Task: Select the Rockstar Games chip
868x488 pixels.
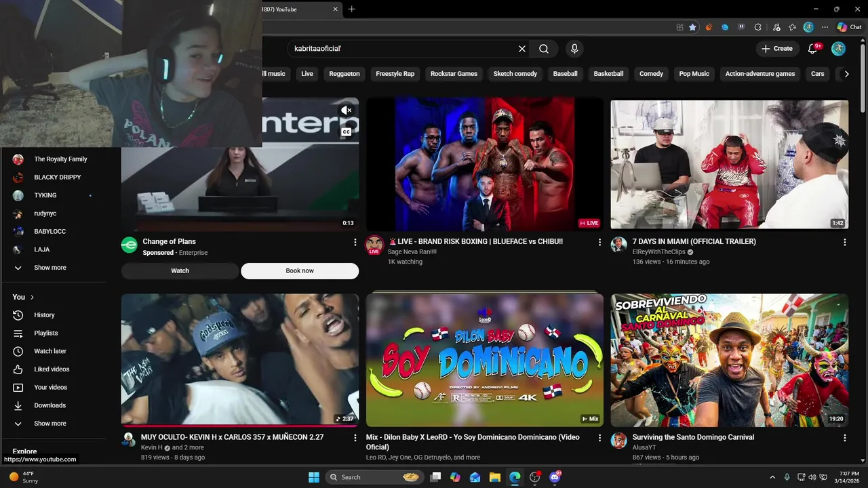Action: (454, 74)
